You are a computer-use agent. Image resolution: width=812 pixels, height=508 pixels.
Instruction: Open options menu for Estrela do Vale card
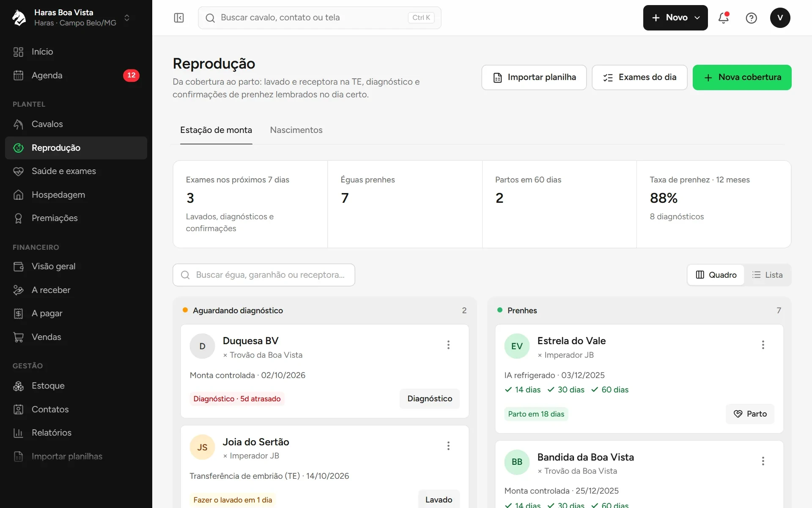763,345
